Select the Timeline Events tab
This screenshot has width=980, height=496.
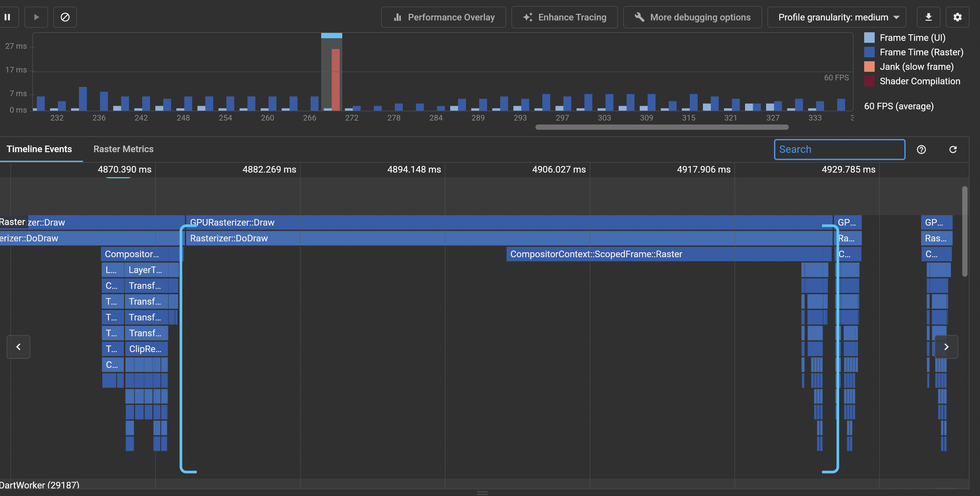click(39, 149)
